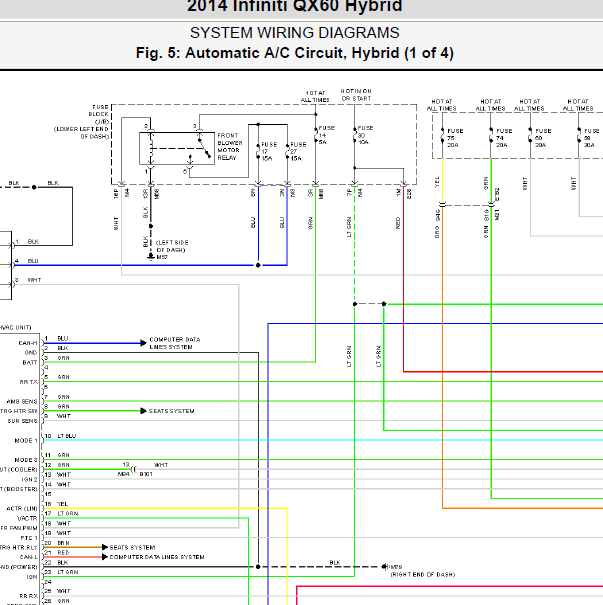Select the "FUSE 75 20A" label
Viewport: 603px width, 605px height.
[x=454, y=138]
